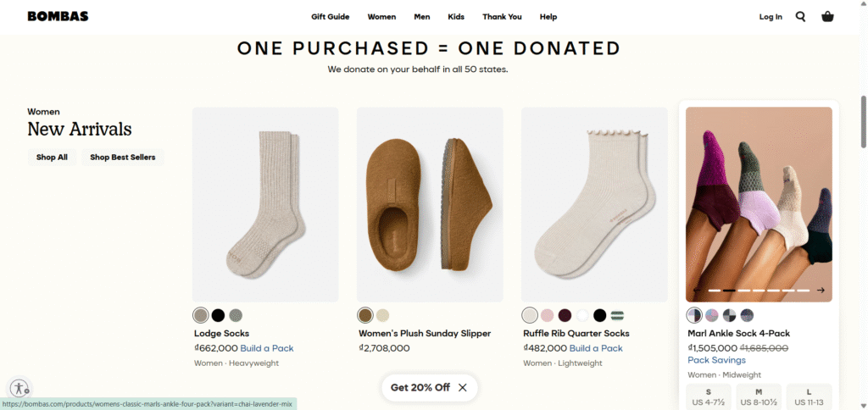Dismiss the Get 20% Off banner
Screen dimensions: 868x410
click(x=463, y=387)
